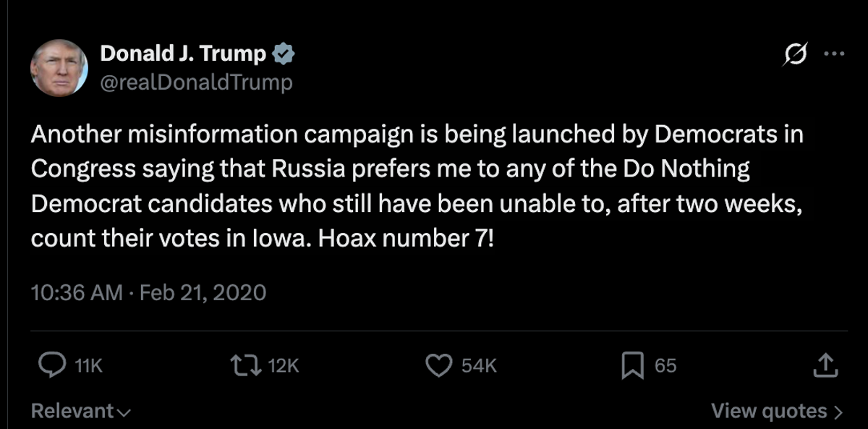Click the arrow next to View quotes

pos(838,412)
